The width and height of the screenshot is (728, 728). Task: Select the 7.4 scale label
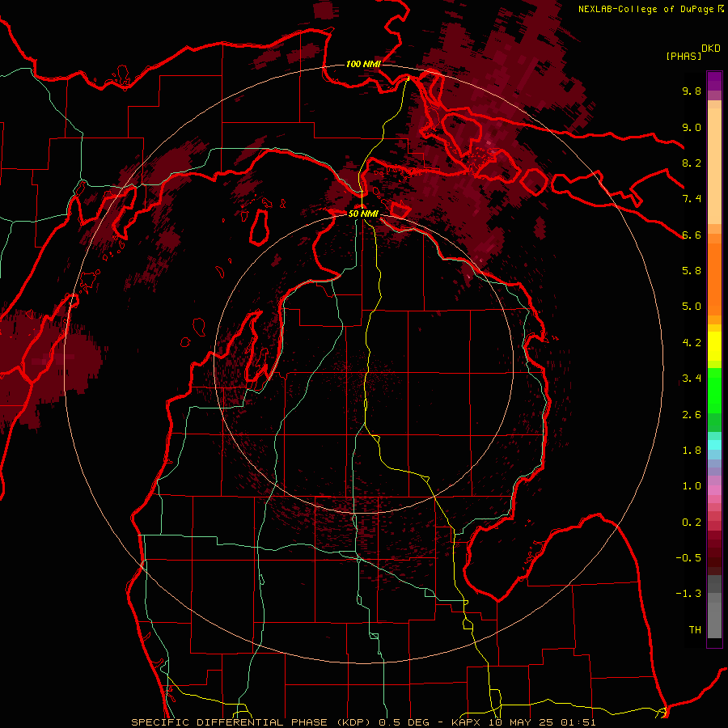click(692, 199)
